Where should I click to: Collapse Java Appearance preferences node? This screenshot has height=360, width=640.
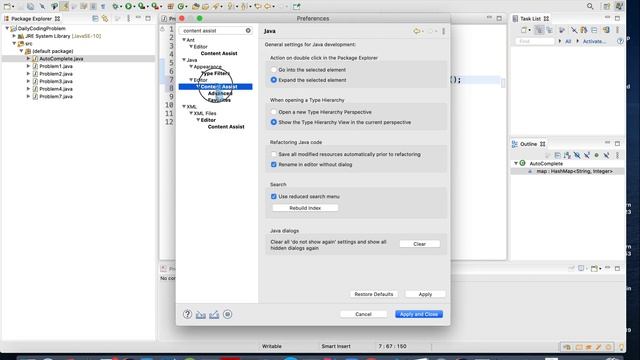pyautogui.click(x=191, y=66)
